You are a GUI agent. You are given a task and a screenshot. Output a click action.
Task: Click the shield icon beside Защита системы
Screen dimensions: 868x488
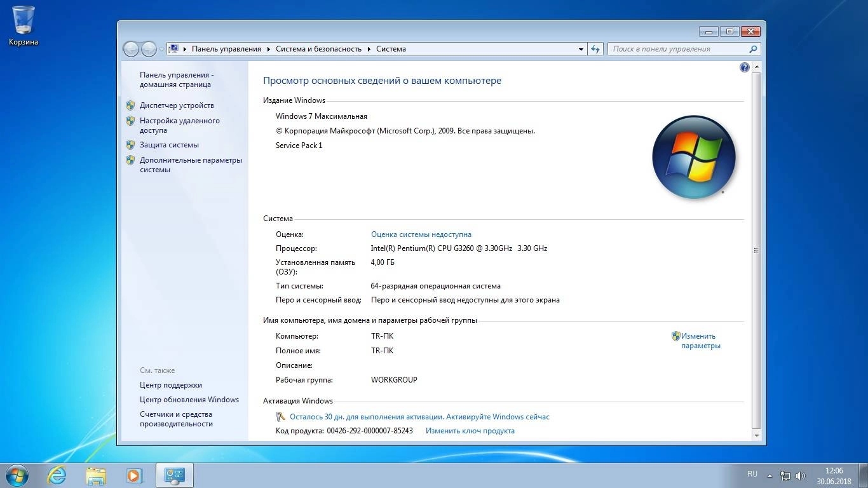tap(130, 145)
